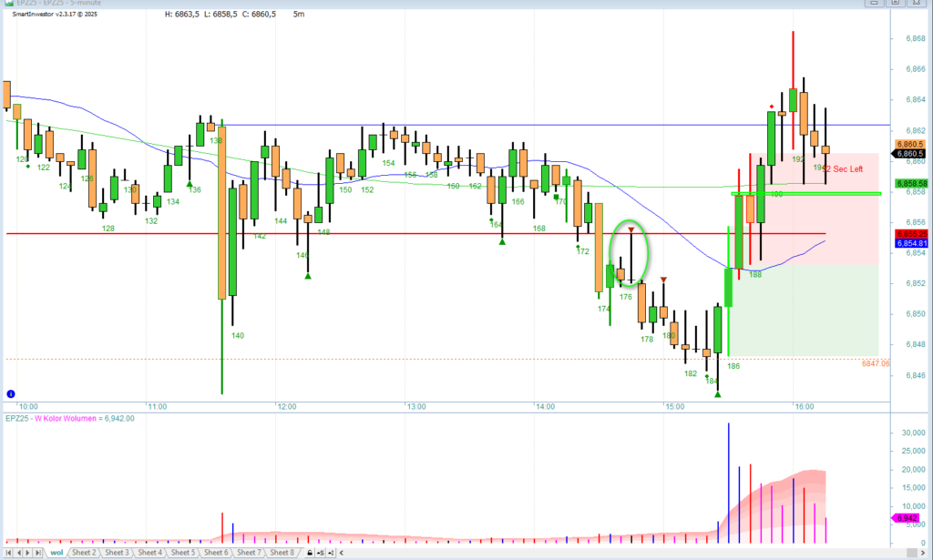Image resolution: width=933 pixels, height=560 pixels.
Task: Open the Sheet 2 tab
Action: pyautogui.click(x=83, y=553)
